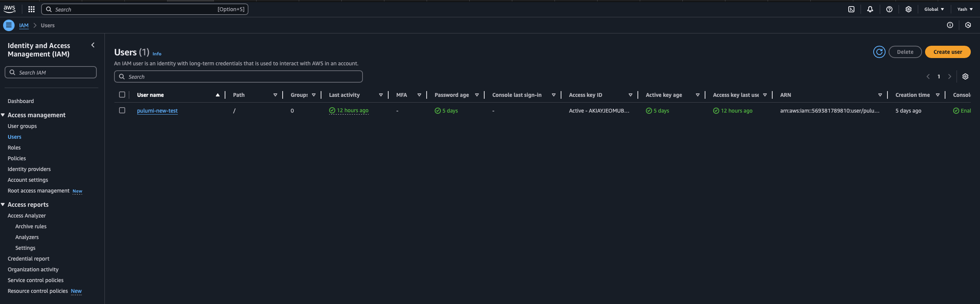Refresh the users table

click(x=879, y=52)
